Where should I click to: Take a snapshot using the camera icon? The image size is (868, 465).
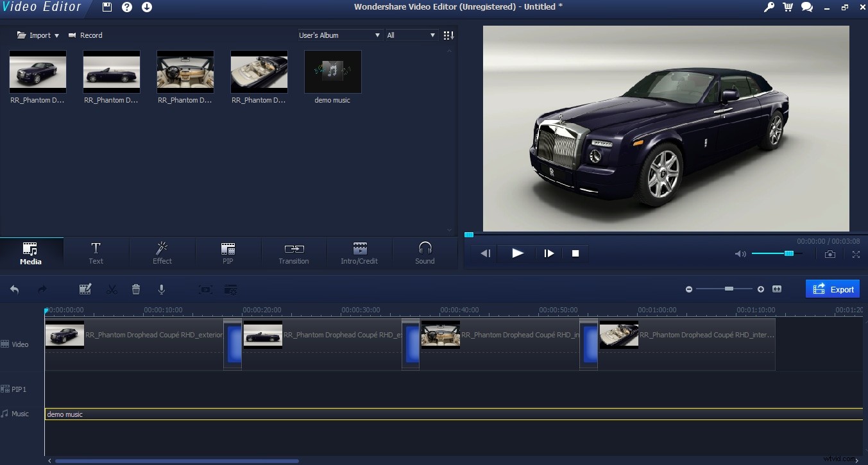(830, 254)
